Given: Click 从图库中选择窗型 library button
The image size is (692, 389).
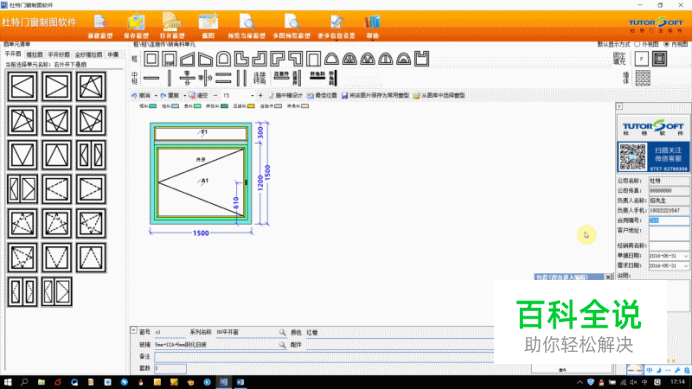Looking at the screenshot, I should (439, 95).
